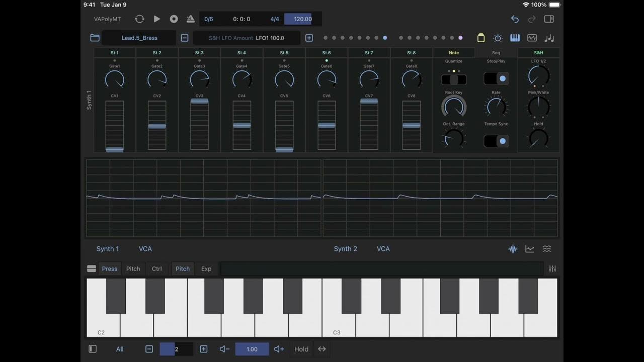The height and width of the screenshot is (362, 644).
Task: Click the Root Key knob
Action: (454, 107)
